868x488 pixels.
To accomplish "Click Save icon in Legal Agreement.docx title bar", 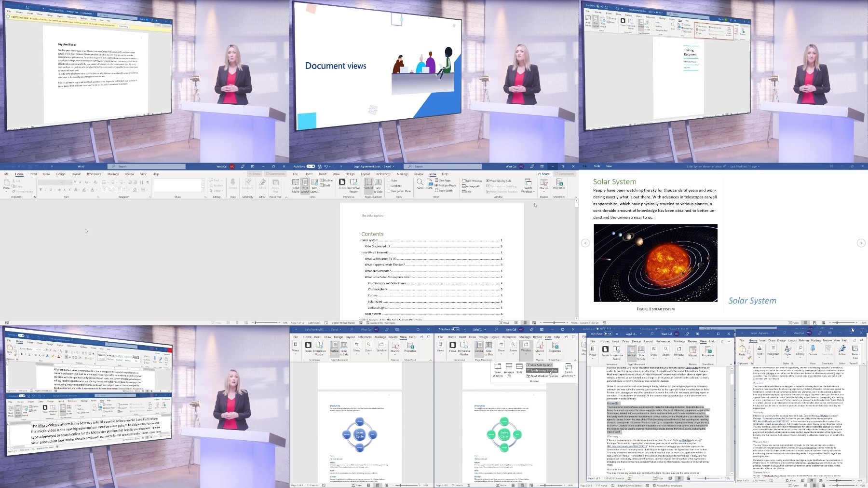I will (x=319, y=167).
